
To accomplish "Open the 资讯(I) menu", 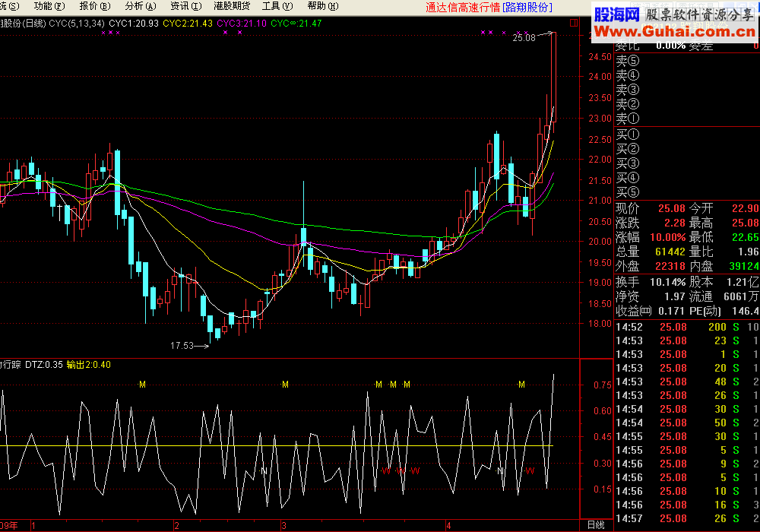I will coord(186,6).
